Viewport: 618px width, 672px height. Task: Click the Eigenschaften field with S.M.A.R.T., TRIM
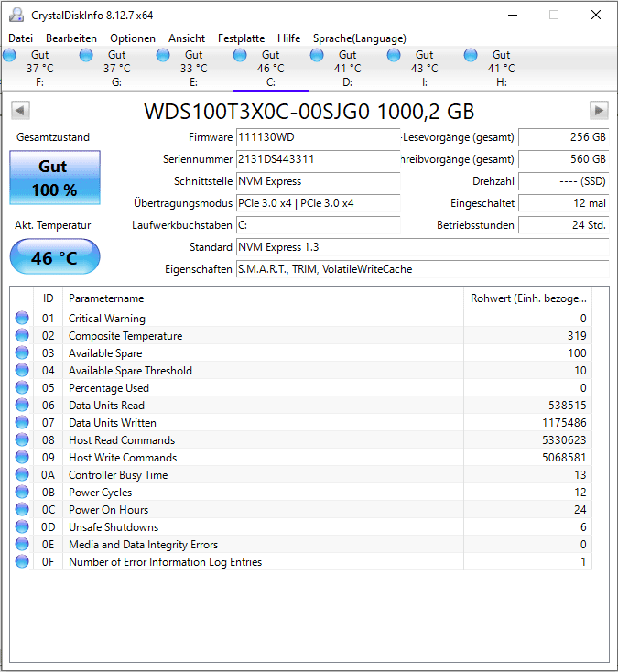[423, 269]
